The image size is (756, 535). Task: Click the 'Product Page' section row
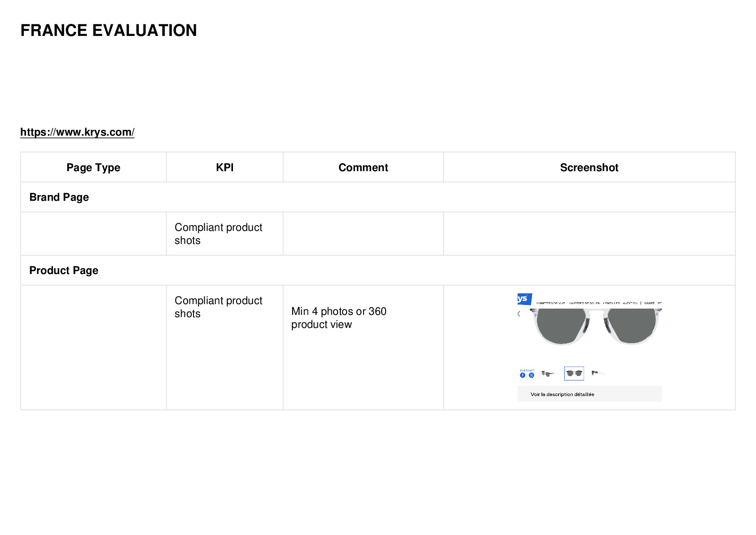378,270
